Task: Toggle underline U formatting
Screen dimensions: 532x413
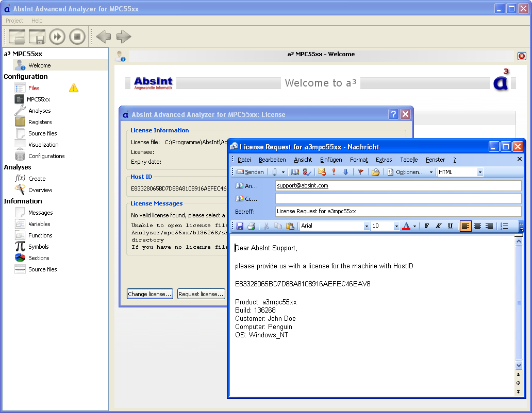Action: pos(450,226)
